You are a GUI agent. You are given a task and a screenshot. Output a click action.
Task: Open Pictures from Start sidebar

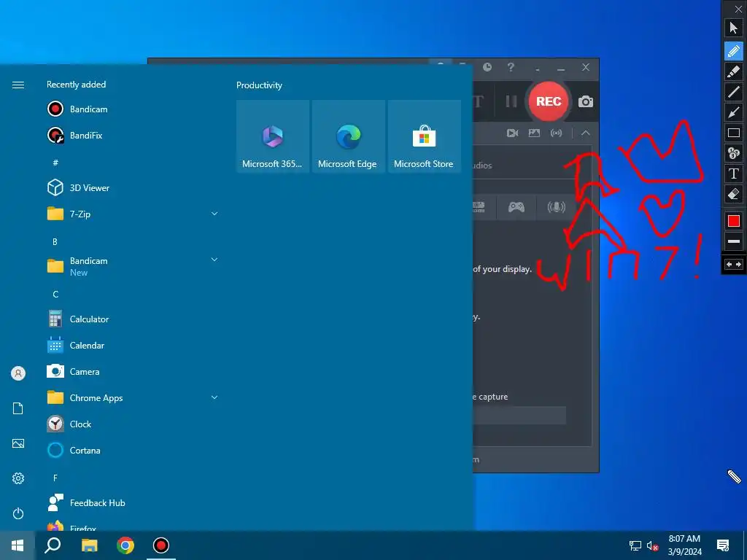click(18, 443)
